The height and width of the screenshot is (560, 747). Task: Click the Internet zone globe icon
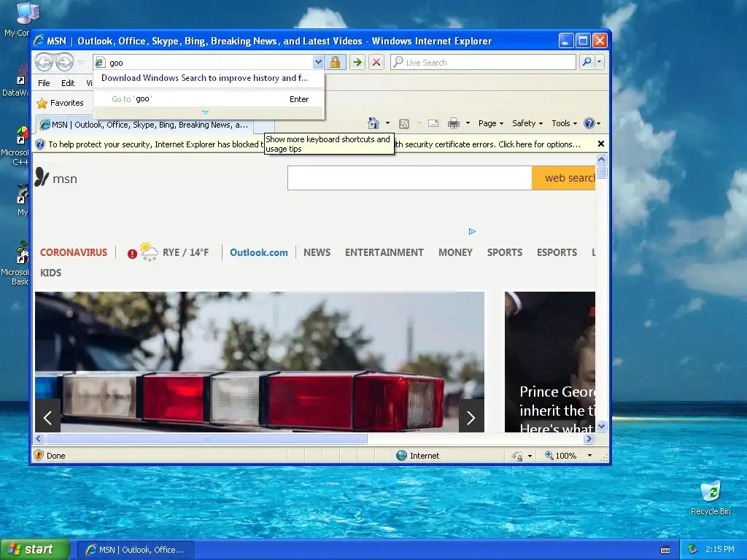[x=402, y=455]
